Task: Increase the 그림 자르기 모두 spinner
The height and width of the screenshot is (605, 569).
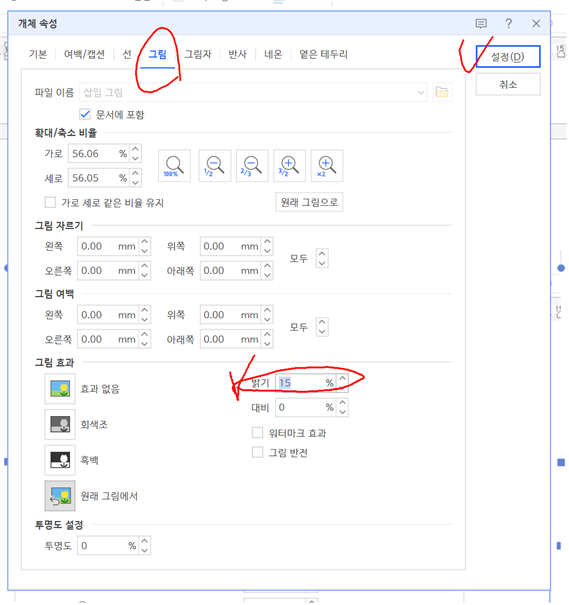Action: (x=322, y=253)
